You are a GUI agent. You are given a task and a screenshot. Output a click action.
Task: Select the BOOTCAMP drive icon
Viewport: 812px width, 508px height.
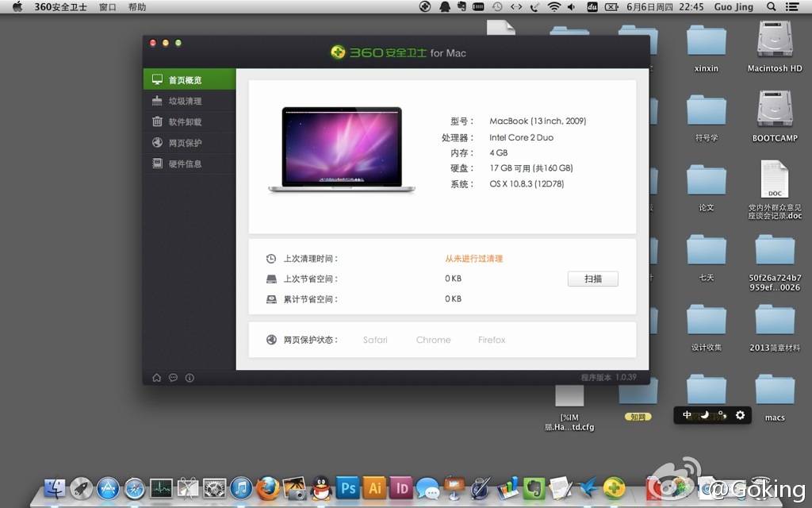tap(775, 117)
